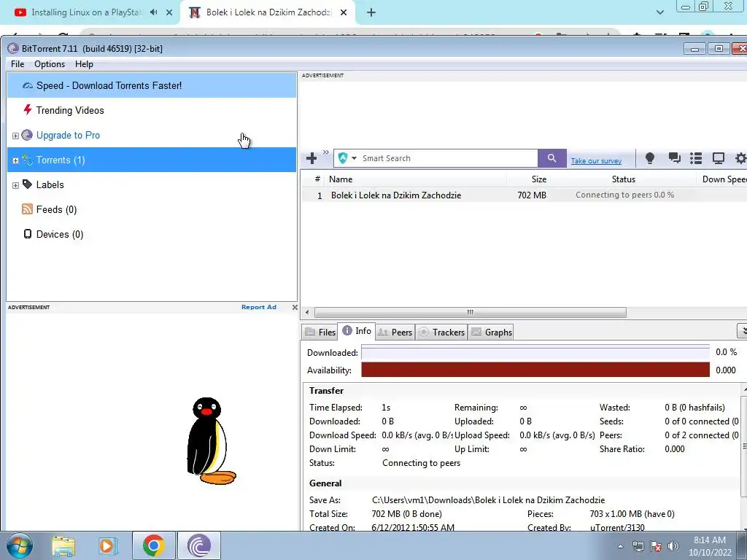Close the Bolek i Lolek browser tab

tap(344, 13)
